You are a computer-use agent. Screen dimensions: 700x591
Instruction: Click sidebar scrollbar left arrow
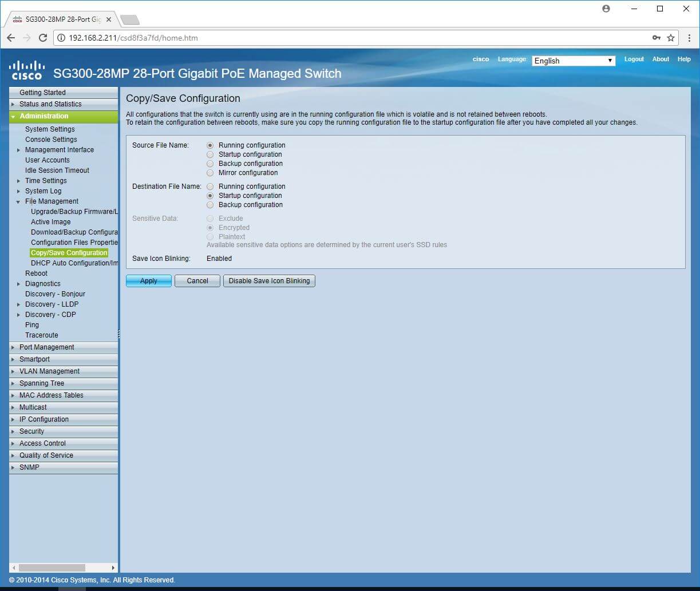13,568
